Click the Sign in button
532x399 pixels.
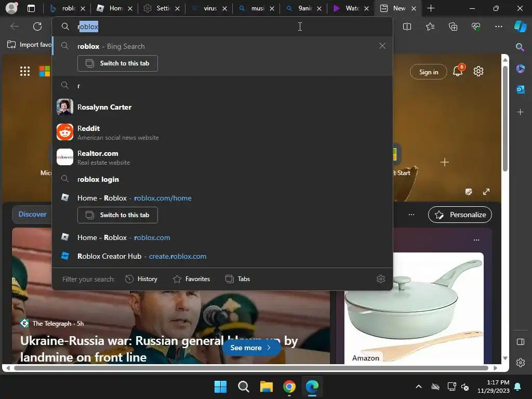pos(429,72)
